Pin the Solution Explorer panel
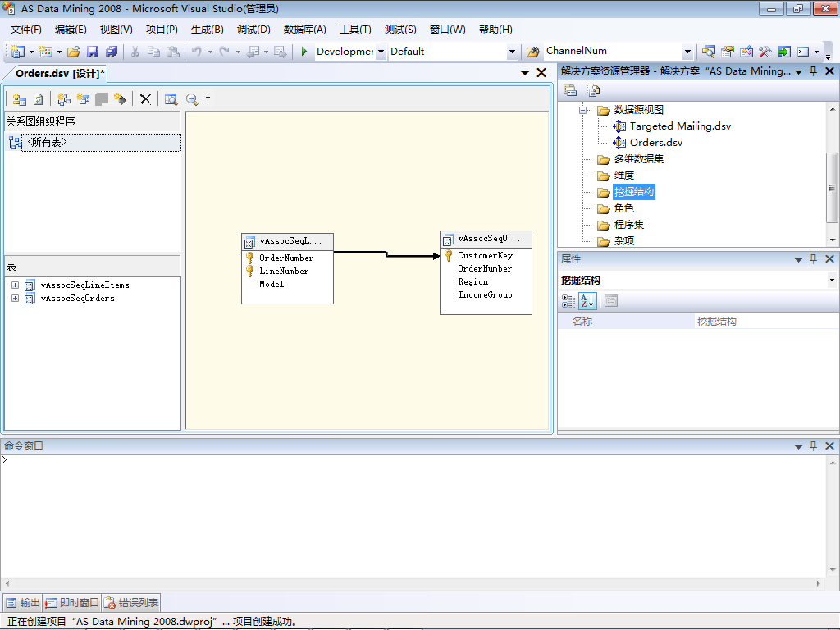840x630 pixels. pyautogui.click(x=813, y=71)
